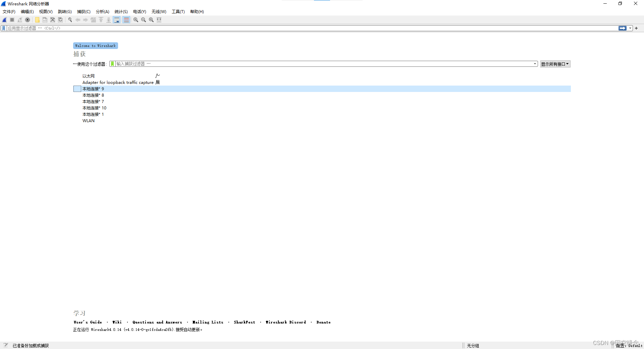Click the restart current capture icon
Screen dimensions: 644x349
[20, 20]
